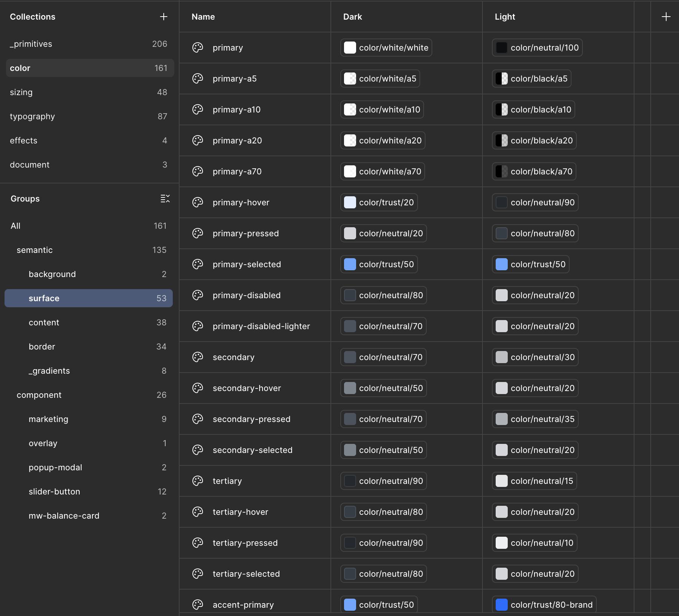Click the palette icon for primary-pressed
The image size is (679, 616).
coord(198,233)
